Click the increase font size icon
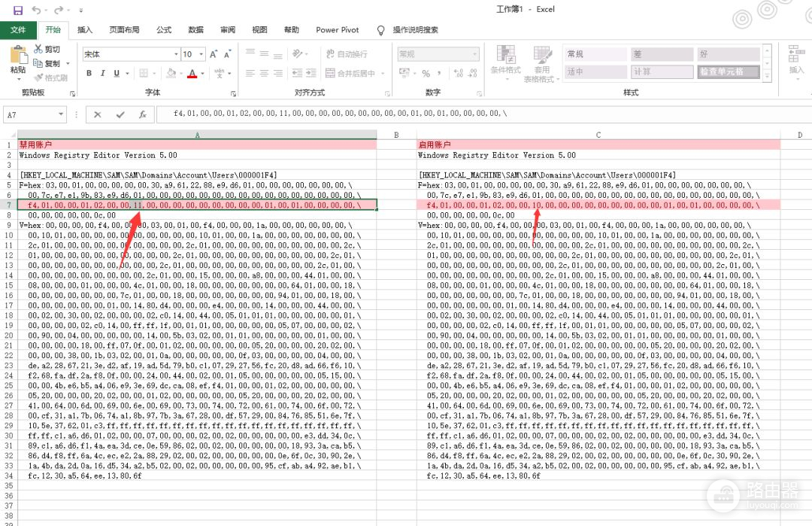 pyautogui.click(x=214, y=54)
